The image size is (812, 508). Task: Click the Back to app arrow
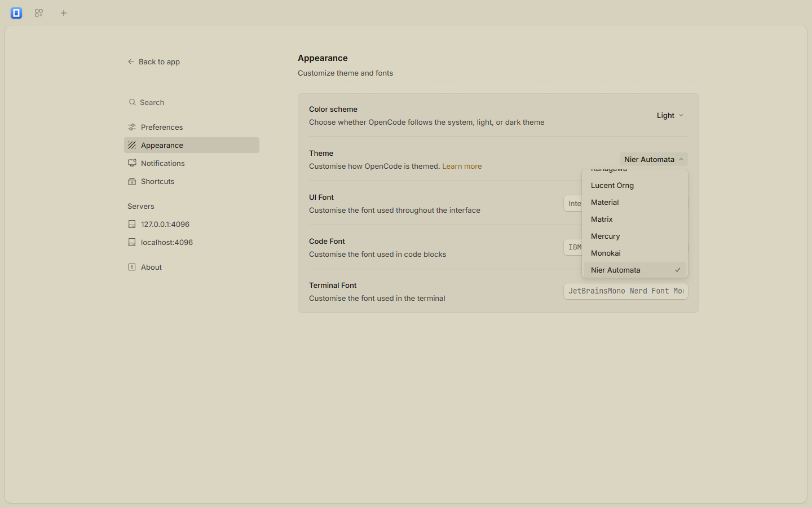tap(131, 62)
